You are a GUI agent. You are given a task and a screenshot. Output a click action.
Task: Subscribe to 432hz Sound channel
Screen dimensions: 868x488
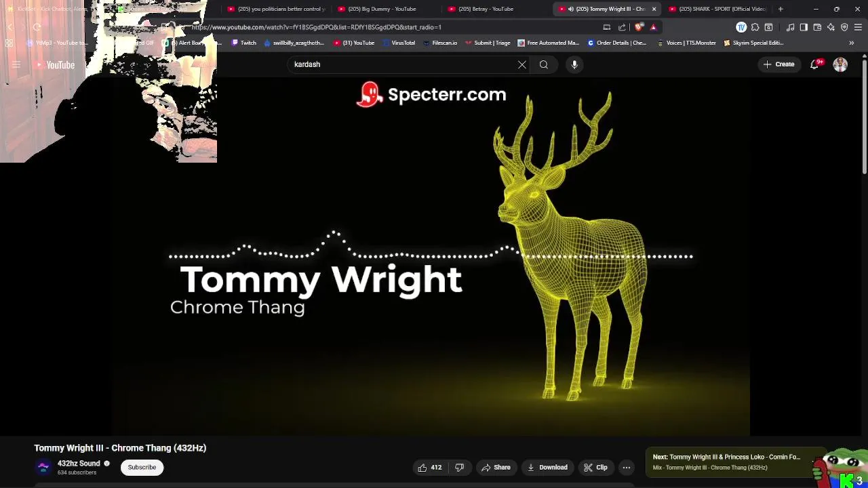coord(142,467)
